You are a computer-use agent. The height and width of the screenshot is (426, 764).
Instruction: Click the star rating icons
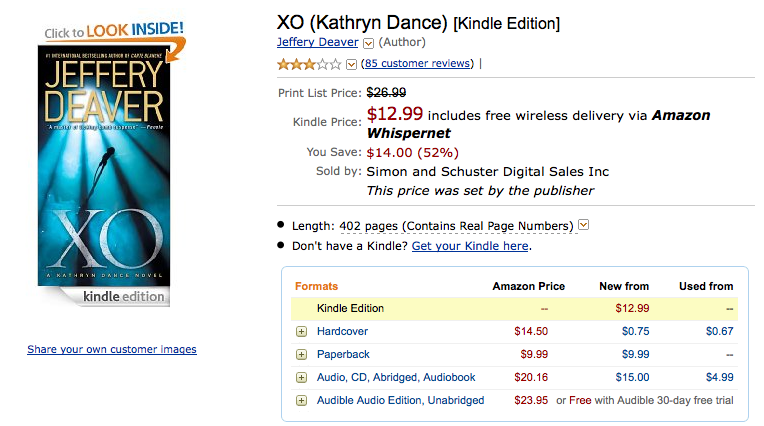pyautogui.click(x=309, y=64)
